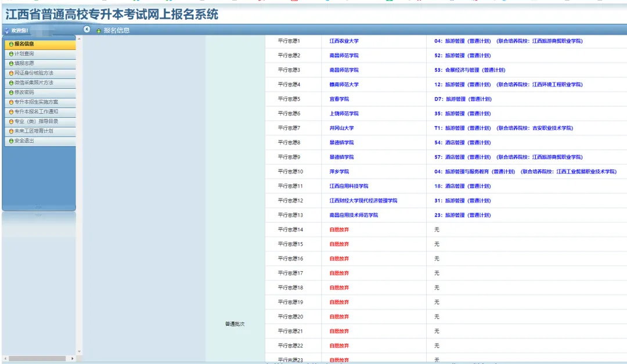Click the welcome user icon beside 欢迎您!
Image resolution: width=627 pixels, height=364 pixels.
[x=7, y=30]
